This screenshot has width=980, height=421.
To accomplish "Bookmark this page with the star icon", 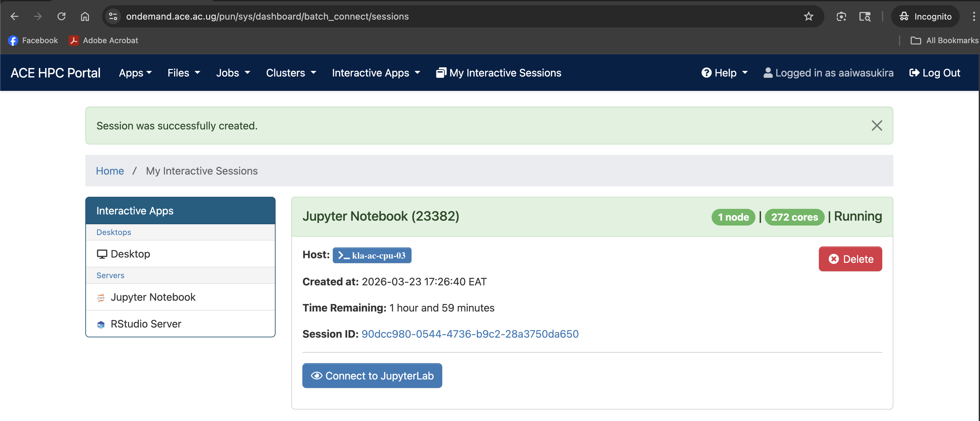I will pyautogui.click(x=808, y=16).
